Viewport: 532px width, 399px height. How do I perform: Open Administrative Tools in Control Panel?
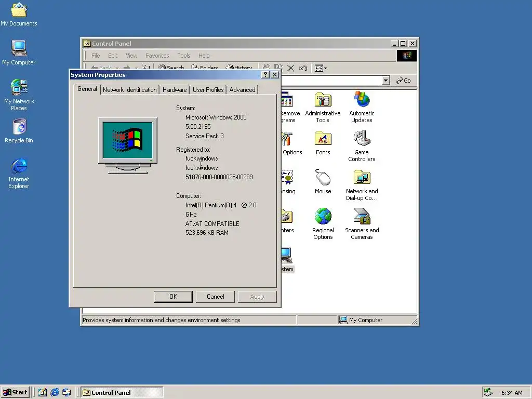pos(323,107)
